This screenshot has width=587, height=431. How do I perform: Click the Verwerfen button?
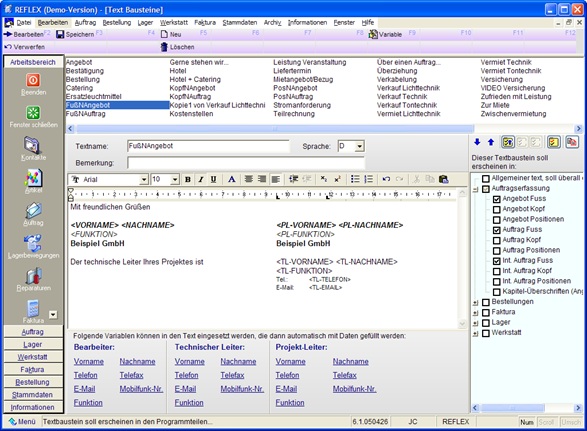click(x=25, y=47)
